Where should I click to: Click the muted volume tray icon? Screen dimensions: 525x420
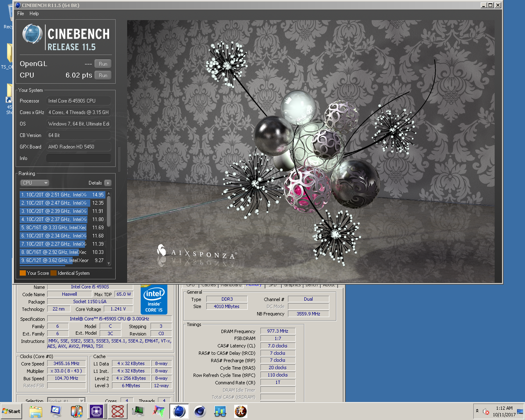486,411
